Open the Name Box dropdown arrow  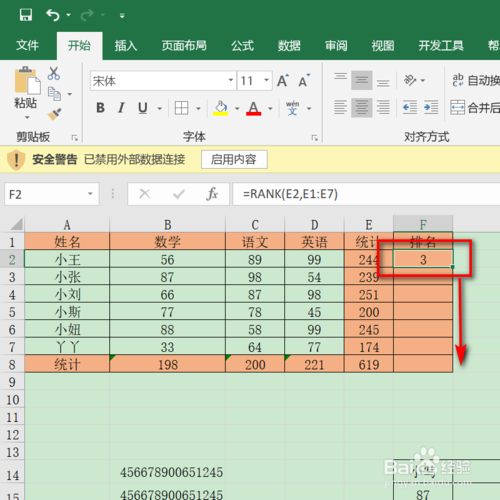(x=90, y=194)
